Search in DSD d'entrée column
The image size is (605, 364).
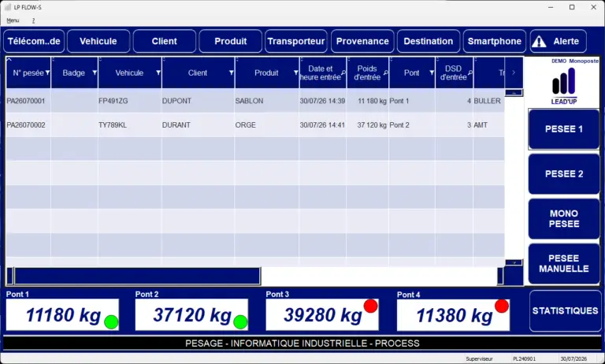tap(470, 73)
